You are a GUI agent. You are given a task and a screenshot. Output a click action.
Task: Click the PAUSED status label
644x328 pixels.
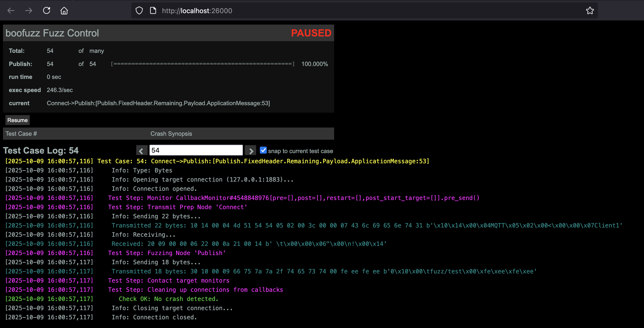tap(311, 33)
